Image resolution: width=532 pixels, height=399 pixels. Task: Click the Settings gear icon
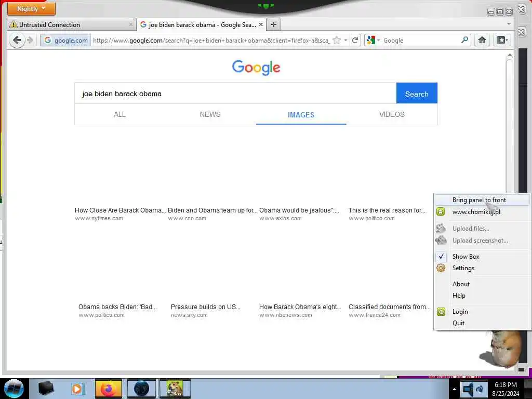click(441, 268)
